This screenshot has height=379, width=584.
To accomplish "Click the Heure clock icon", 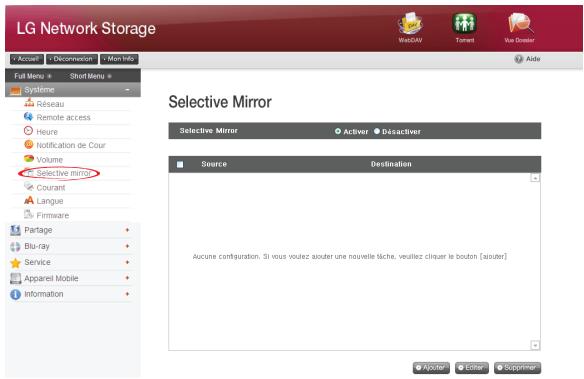I will pyautogui.click(x=28, y=131).
